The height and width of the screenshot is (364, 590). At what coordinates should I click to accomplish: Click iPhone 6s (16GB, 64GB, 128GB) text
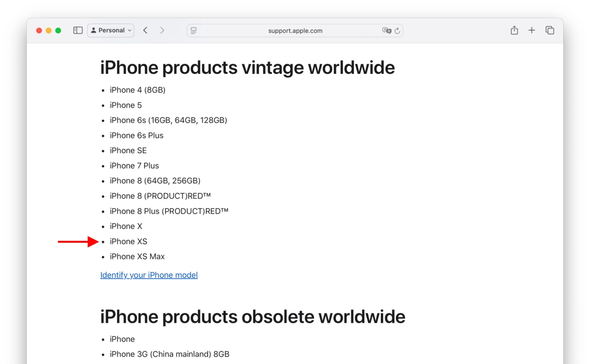click(x=168, y=120)
